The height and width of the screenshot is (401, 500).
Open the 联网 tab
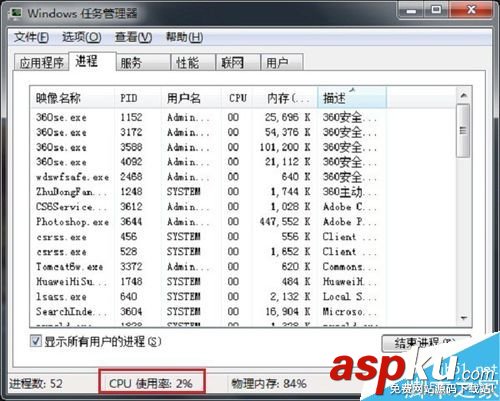pyautogui.click(x=238, y=62)
